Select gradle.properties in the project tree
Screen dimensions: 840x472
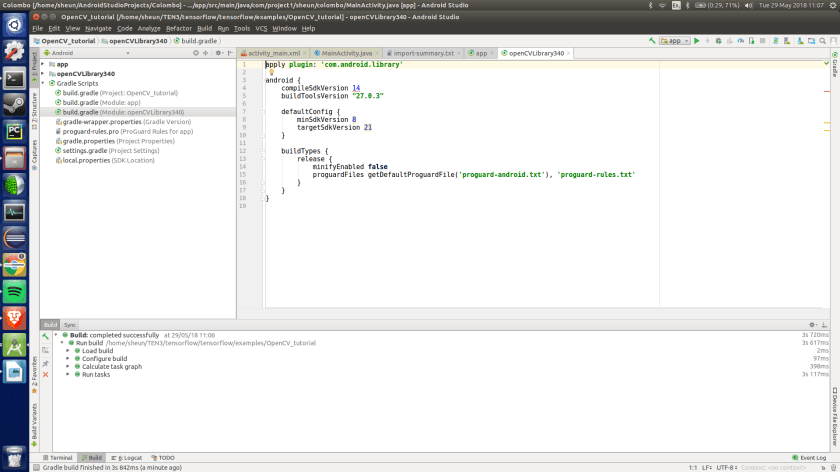coord(88,141)
